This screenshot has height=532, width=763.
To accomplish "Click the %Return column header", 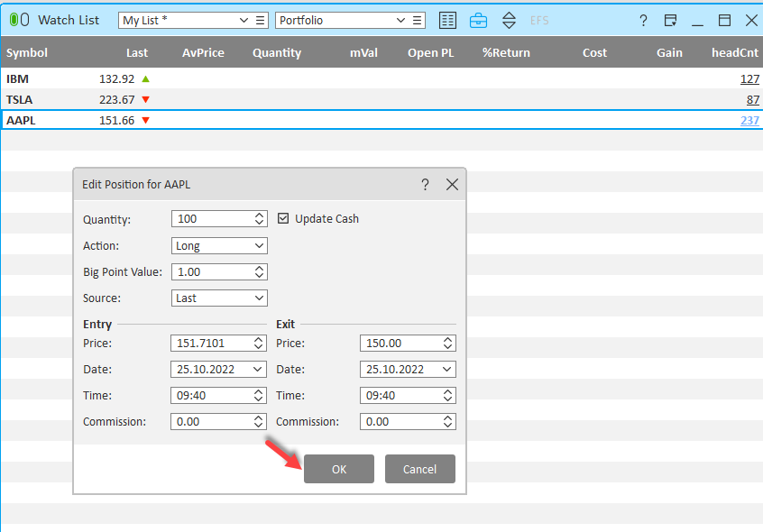I will pos(506,52).
